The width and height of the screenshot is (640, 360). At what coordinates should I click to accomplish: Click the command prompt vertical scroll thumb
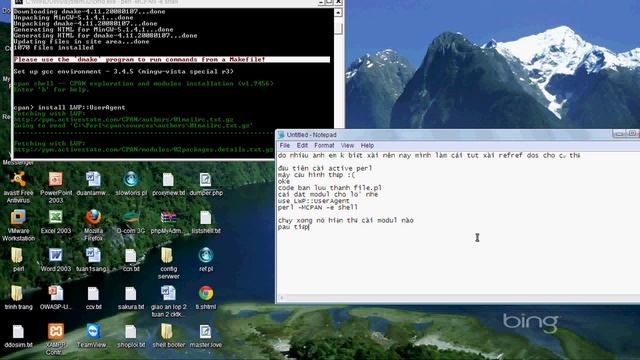point(338,28)
